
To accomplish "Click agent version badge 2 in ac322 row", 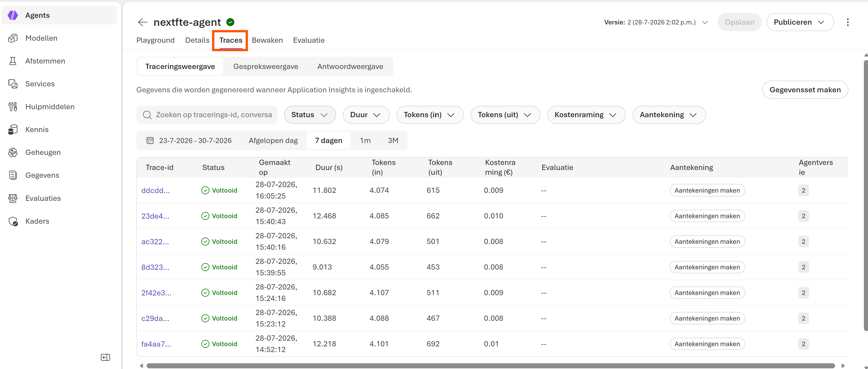I will coord(803,242).
